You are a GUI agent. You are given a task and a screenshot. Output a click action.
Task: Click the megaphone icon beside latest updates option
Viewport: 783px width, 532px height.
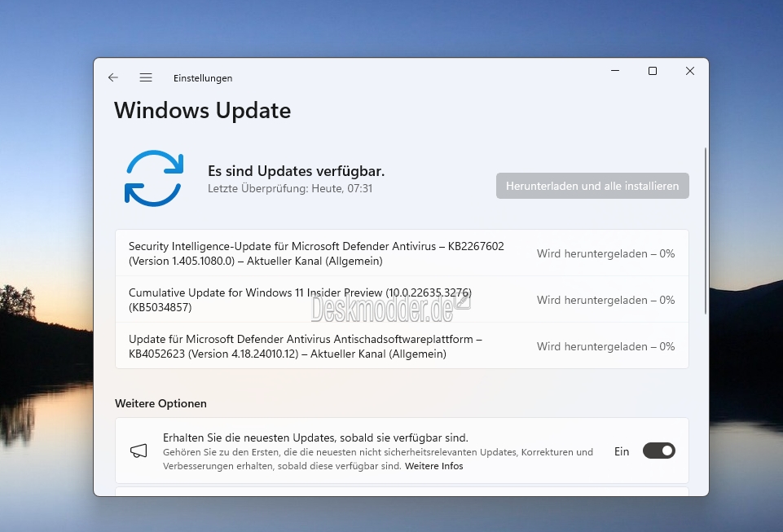click(139, 451)
